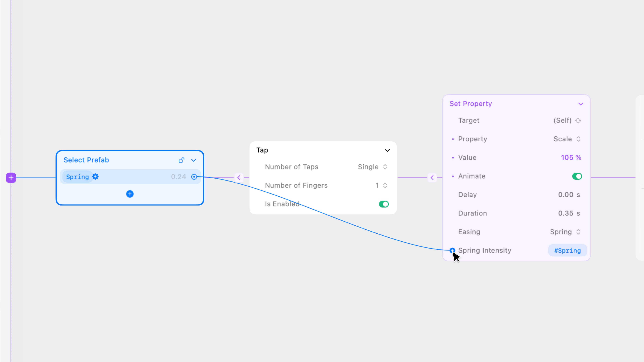
Task: Open settings gear on the Spring prefab
Action: (95, 177)
